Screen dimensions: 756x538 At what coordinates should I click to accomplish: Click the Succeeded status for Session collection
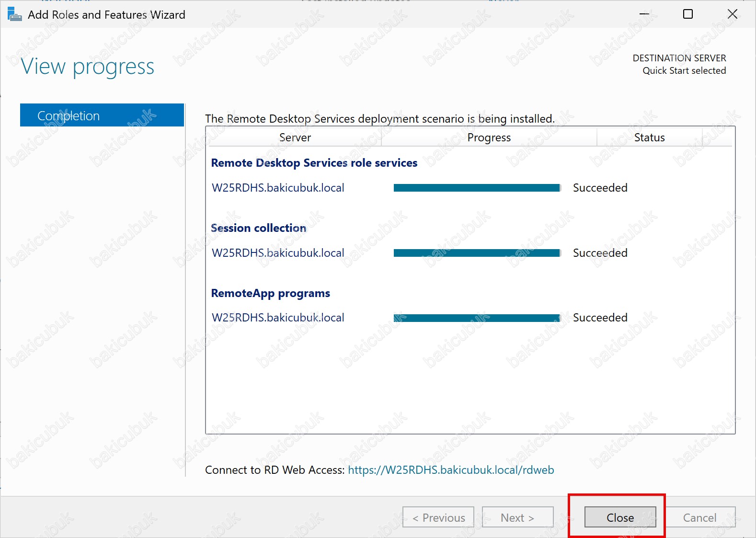600,253
